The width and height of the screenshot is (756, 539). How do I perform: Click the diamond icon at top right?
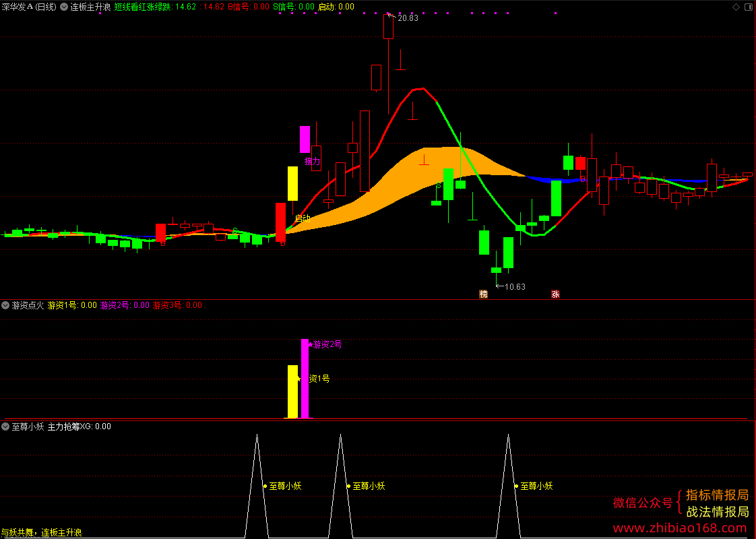tap(736, 7)
